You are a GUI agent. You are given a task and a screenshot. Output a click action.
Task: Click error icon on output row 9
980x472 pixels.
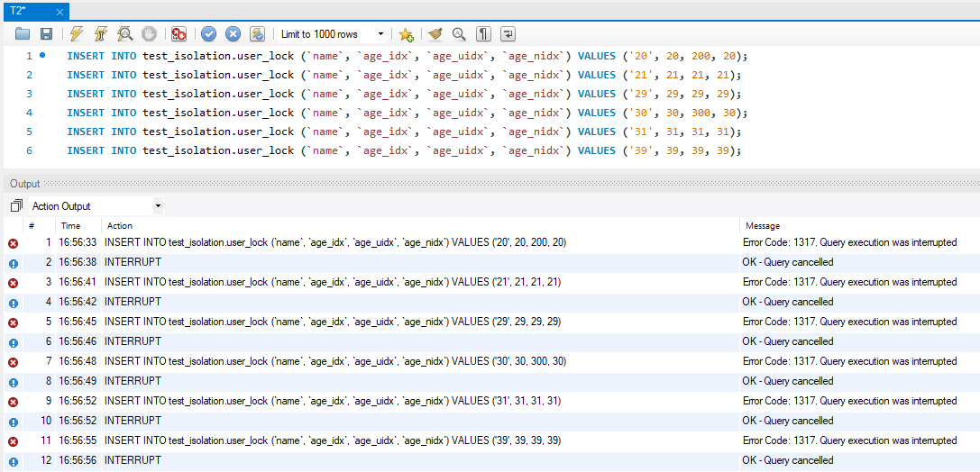point(14,402)
